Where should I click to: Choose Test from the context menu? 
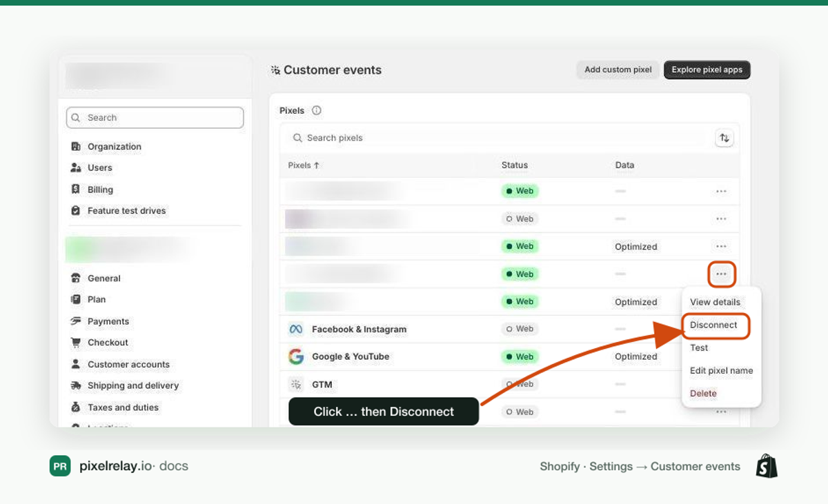tap(699, 347)
